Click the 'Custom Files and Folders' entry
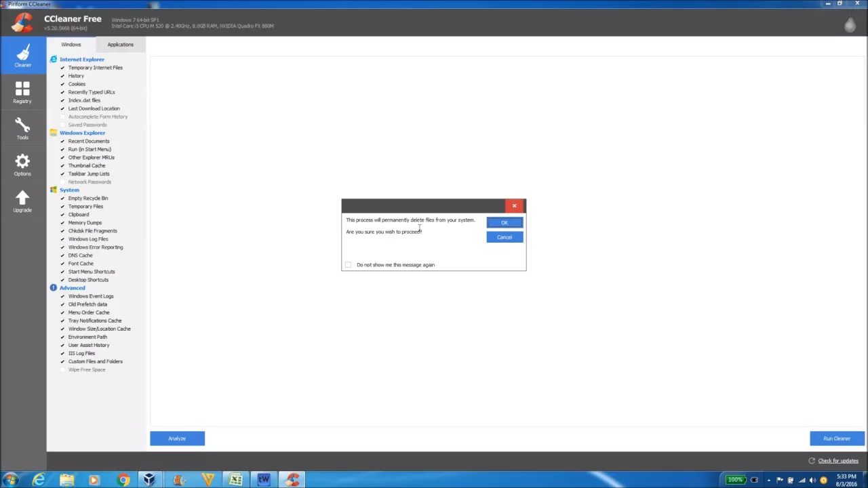Screen dimensions: 868x488 coord(96,361)
